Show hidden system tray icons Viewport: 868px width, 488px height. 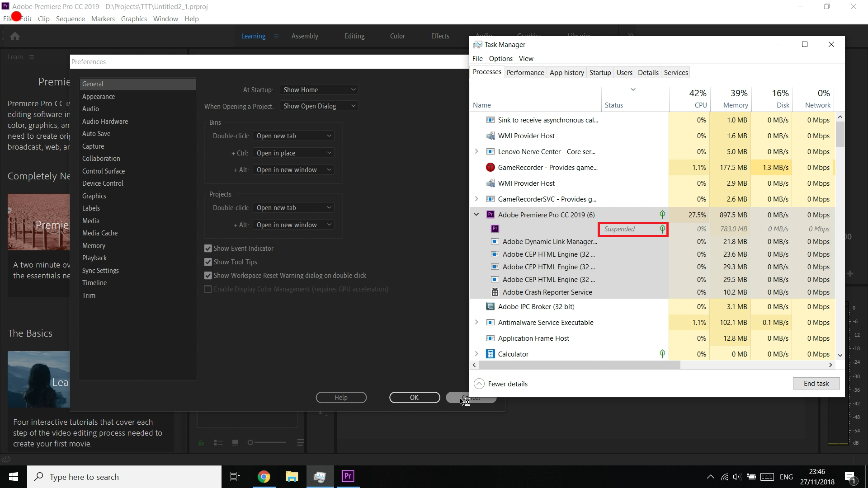coord(710,477)
